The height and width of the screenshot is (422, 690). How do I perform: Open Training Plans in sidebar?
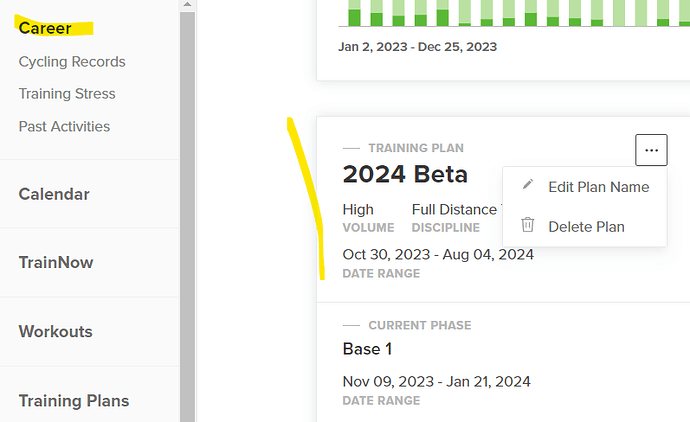coord(73,401)
